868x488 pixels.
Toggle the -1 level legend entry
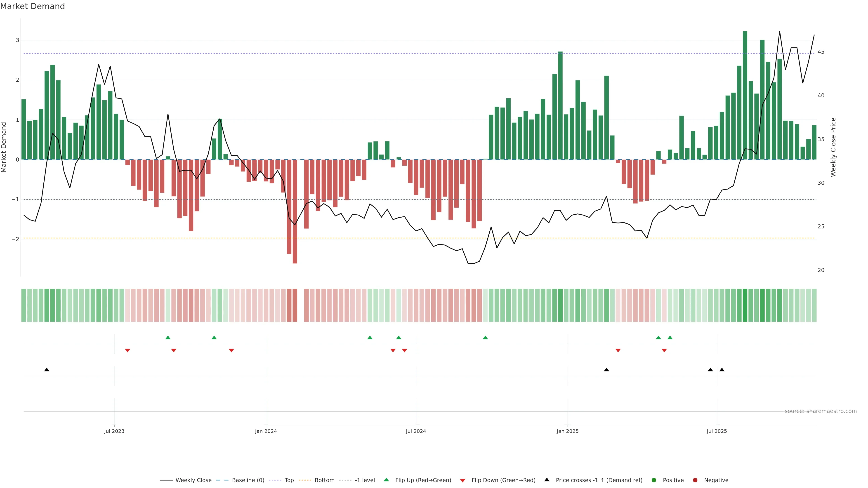pos(365,480)
